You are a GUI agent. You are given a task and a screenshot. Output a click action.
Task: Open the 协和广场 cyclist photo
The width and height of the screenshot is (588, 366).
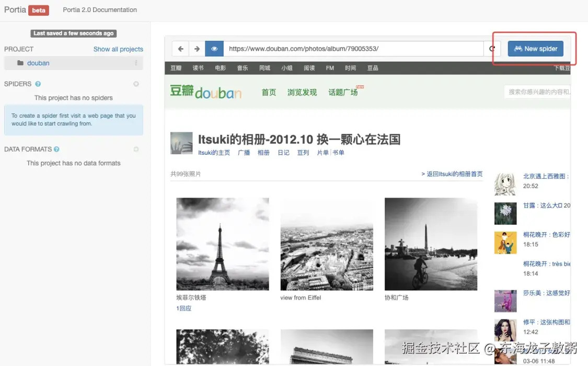tap(431, 244)
